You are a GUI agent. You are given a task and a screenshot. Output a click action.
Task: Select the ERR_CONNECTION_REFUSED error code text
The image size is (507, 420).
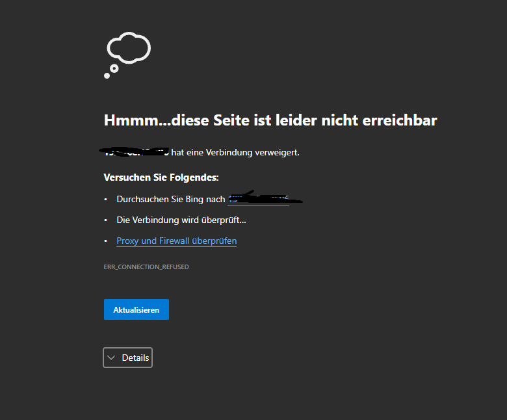click(146, 267)
